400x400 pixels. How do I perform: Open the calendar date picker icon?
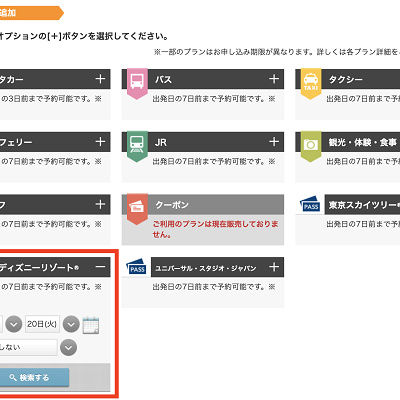(x=91, y=325)
